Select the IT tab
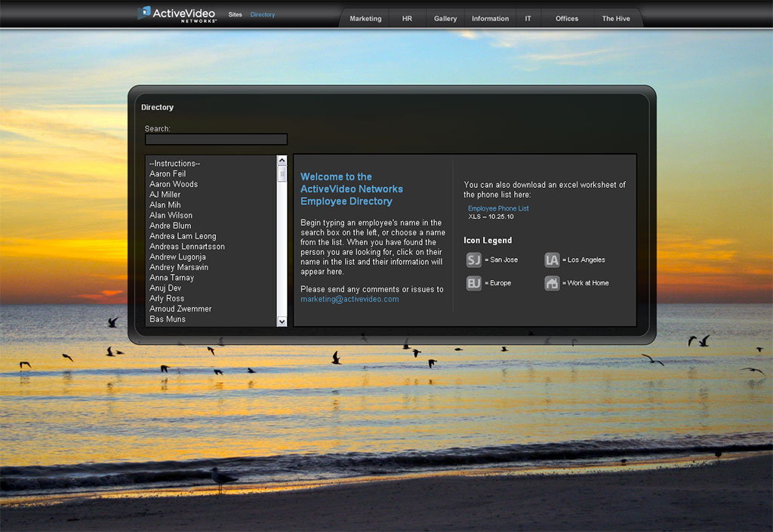 tap(528, 18)
